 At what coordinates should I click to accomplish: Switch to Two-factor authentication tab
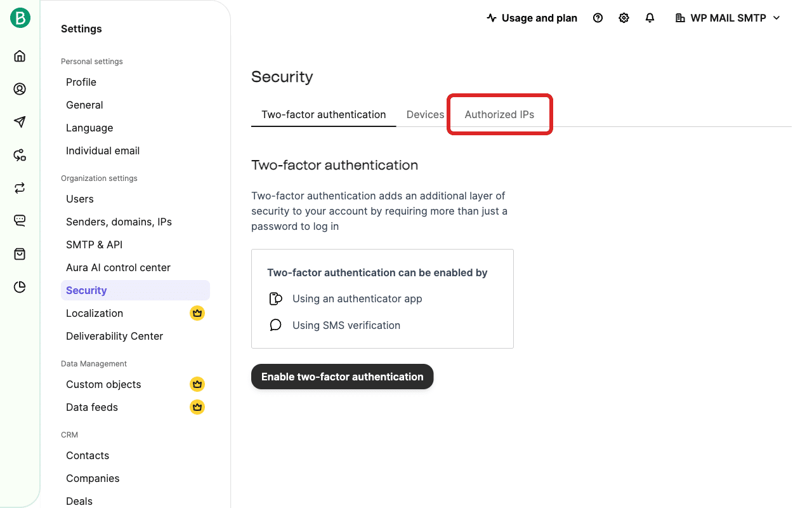coord(324,114)
